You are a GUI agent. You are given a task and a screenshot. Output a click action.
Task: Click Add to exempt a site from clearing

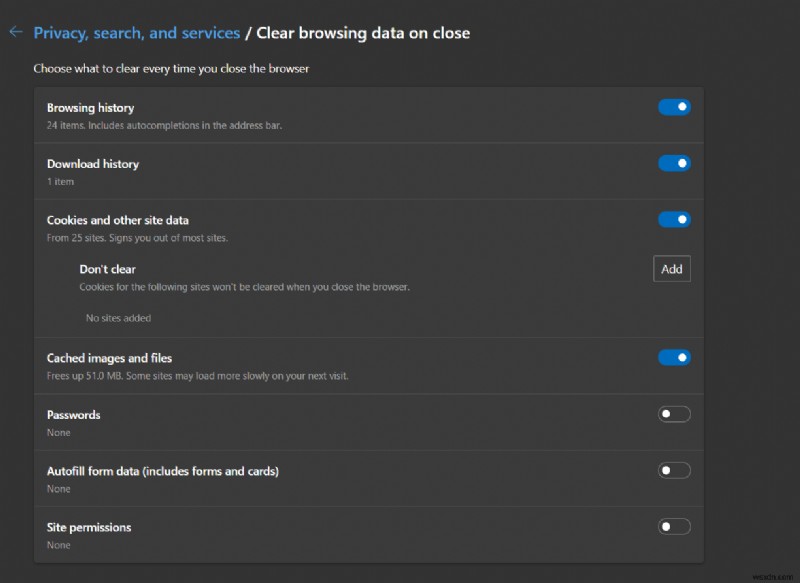671,268
